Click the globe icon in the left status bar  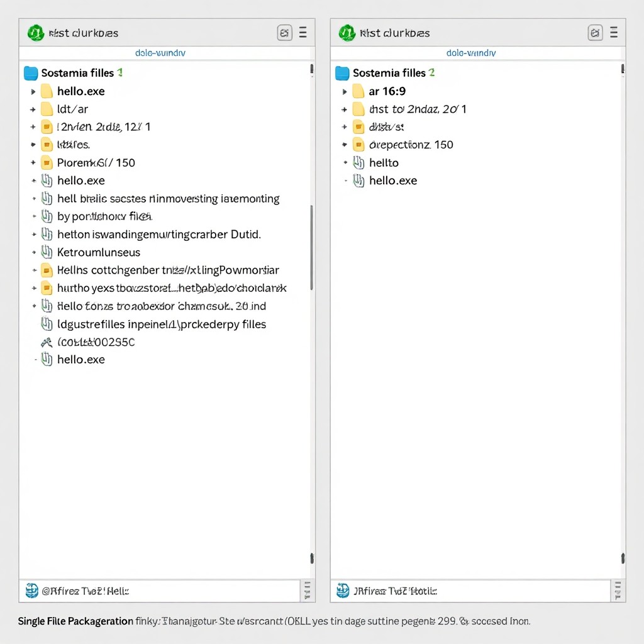point(32,591)
